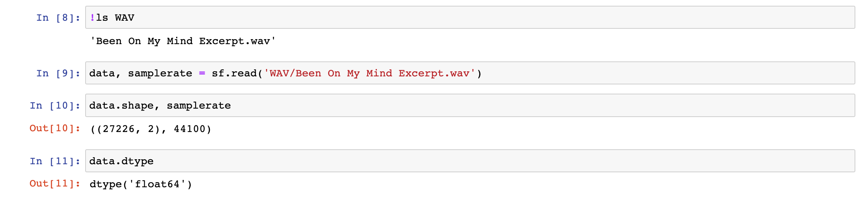
Task: Select the In [8] cell prompt
Action: [58, 18]
